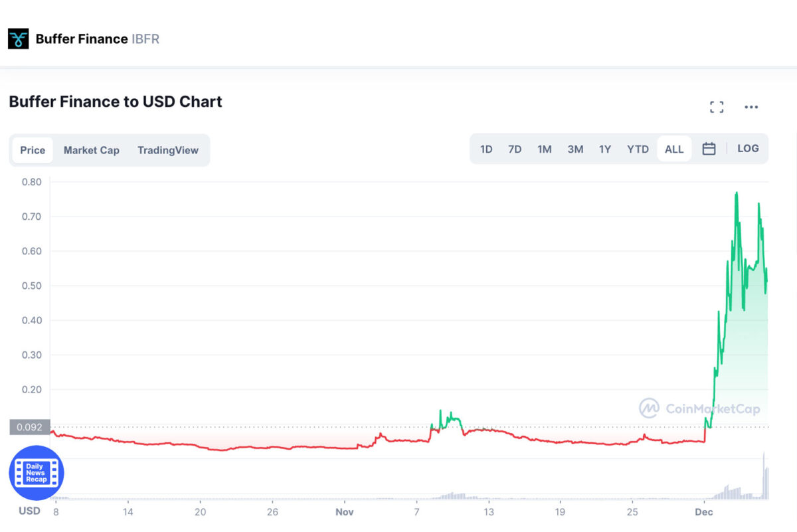Switch to the Market Cap tab
The width and height of the screenshot is (797, 532).
92,150
